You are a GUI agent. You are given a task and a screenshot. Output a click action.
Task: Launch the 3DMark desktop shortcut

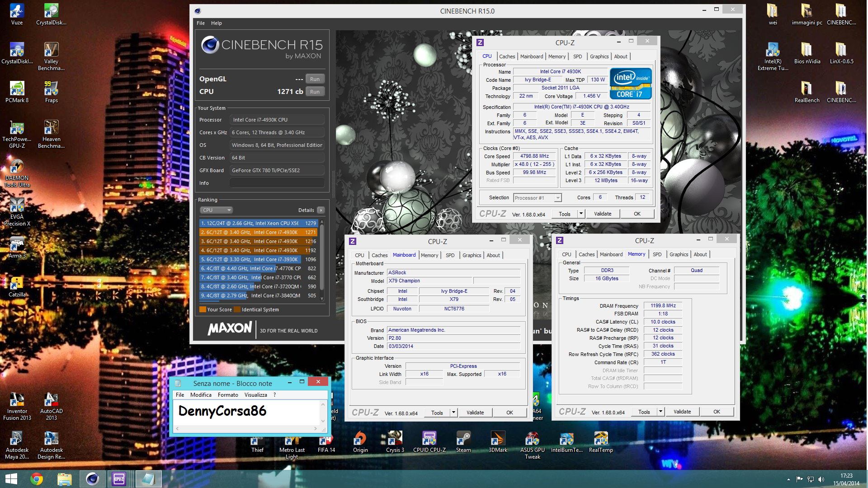click(498, 441)
